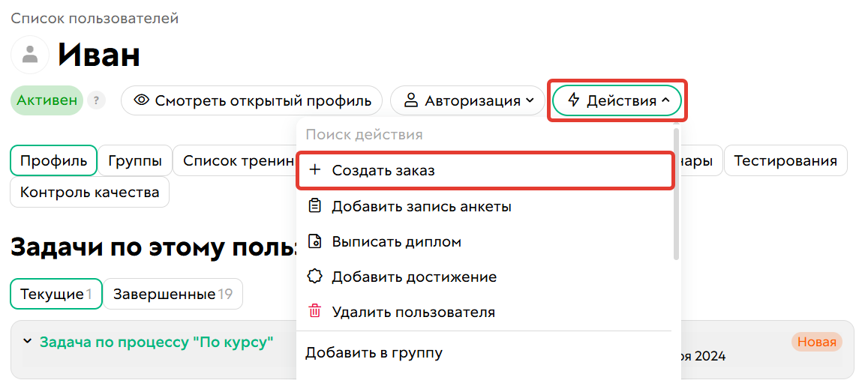Open the Контроль качества tab

90,192
